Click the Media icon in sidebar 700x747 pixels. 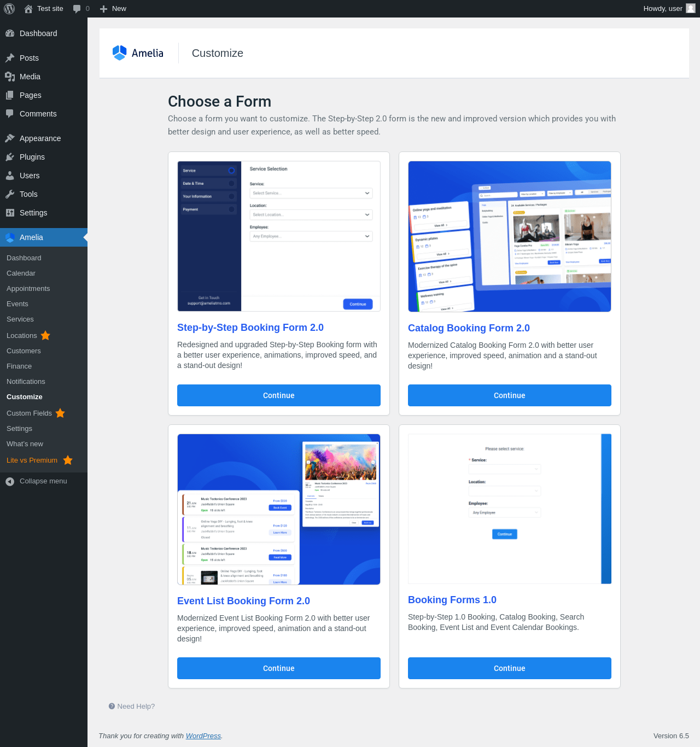point(10,77)
